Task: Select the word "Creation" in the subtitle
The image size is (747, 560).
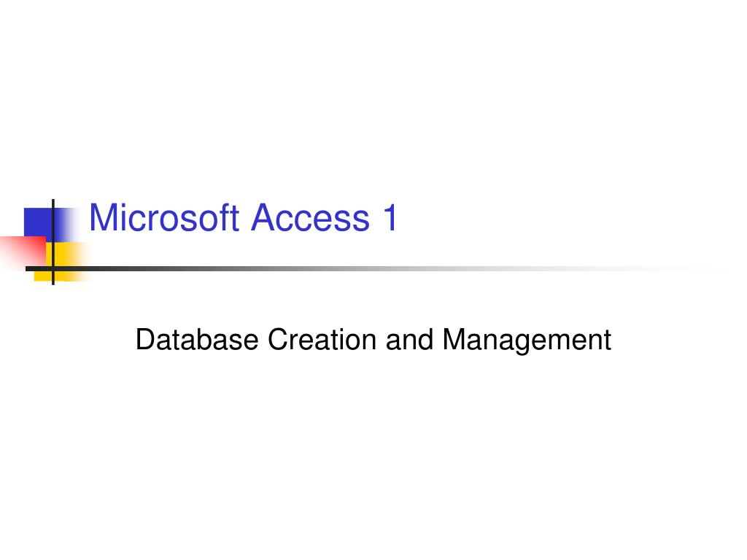Action: coord(322,340)
